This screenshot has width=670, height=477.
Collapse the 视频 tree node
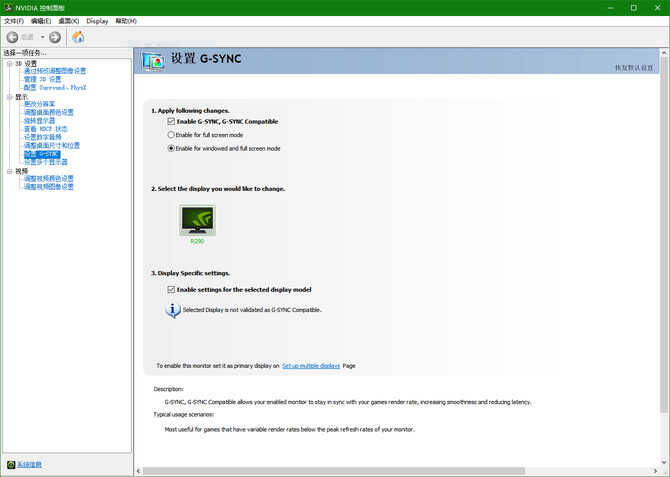point(8,171)
